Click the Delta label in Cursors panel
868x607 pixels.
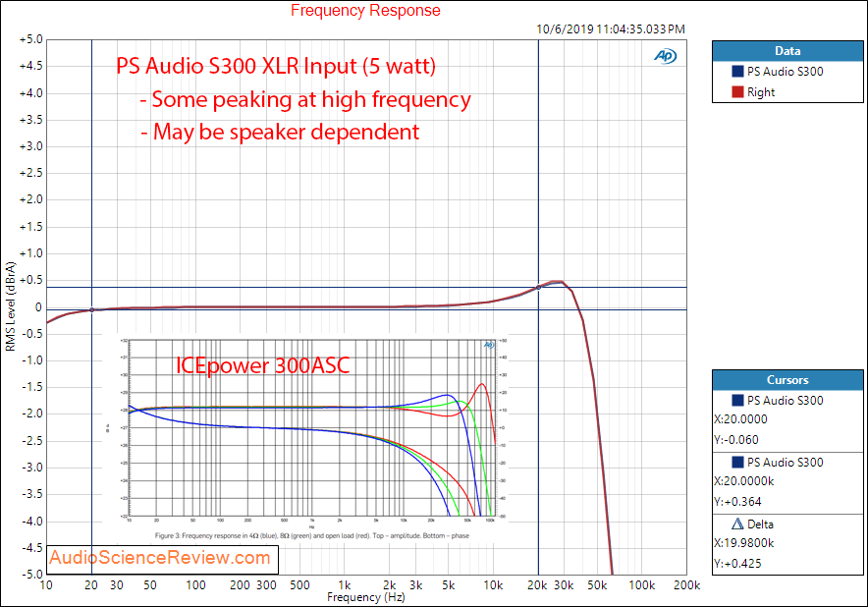click(x=760, y=524)
